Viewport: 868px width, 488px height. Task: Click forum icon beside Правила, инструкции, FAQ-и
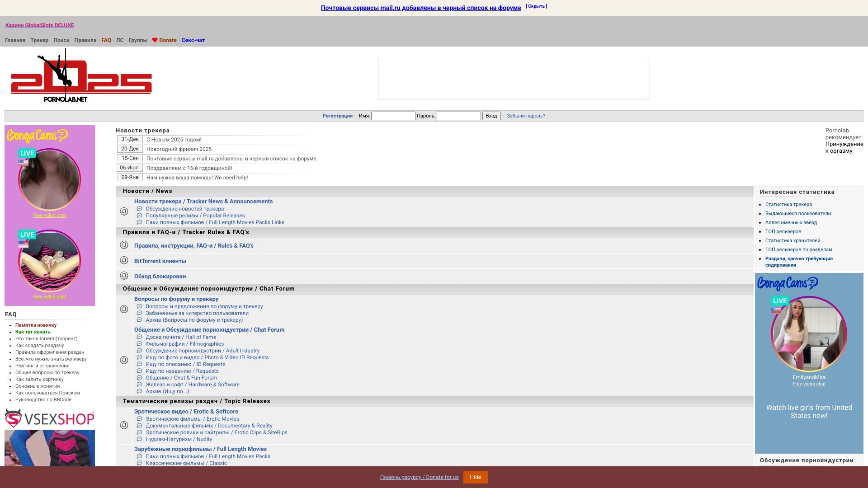(124, 245)
